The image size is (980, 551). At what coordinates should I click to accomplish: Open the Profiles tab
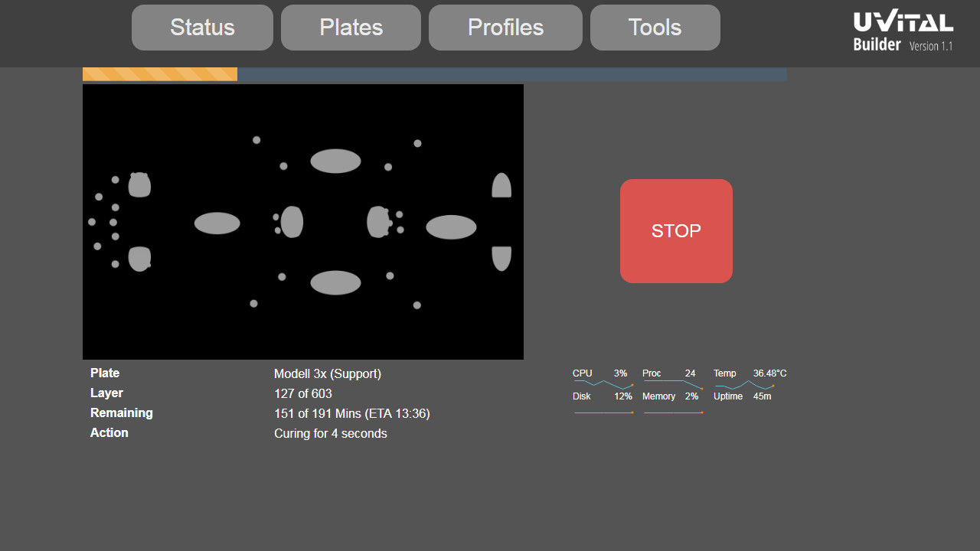coord(505,28)
